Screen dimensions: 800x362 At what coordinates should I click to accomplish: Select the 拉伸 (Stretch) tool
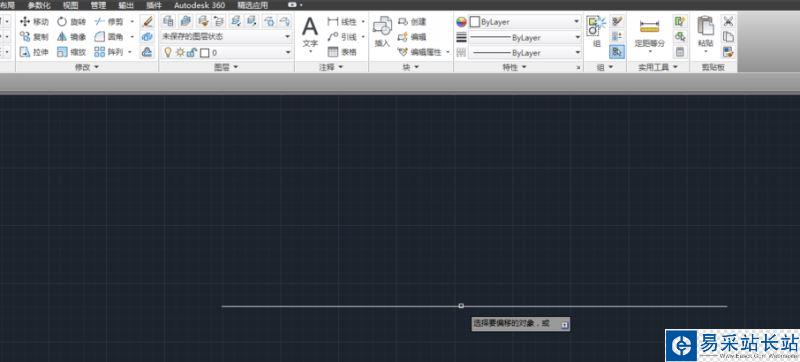(34, 51)
